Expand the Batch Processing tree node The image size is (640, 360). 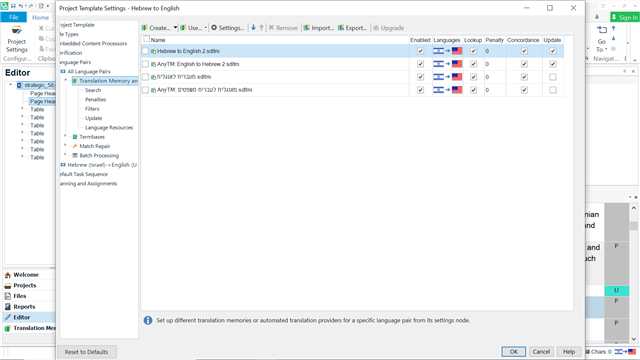click(65, 155)
